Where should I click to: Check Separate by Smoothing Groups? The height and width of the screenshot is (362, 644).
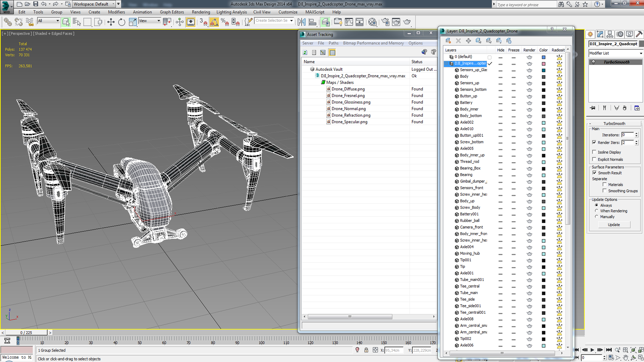click(605, 190)
